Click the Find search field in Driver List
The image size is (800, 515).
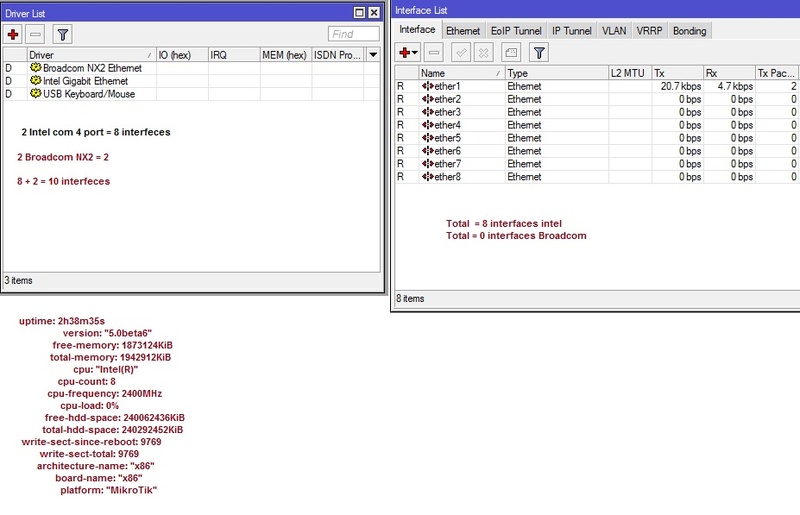pos(354,34)
